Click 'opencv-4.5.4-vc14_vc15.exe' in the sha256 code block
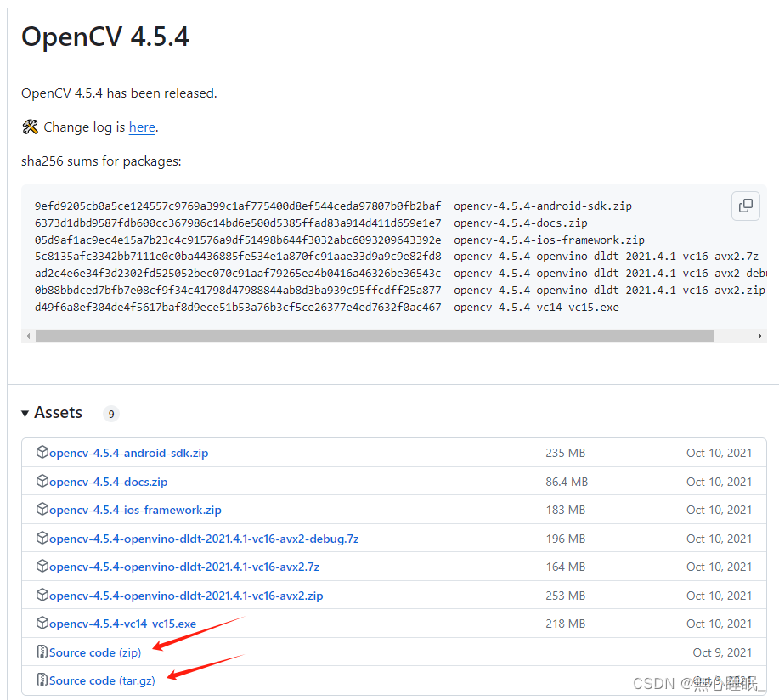The width and height of the screenshot is (779, 700). (x=536, y=308)
